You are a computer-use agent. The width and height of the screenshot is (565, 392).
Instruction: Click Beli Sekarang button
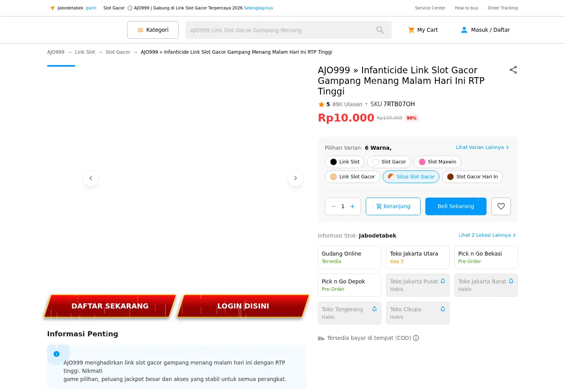coord(456,206)
